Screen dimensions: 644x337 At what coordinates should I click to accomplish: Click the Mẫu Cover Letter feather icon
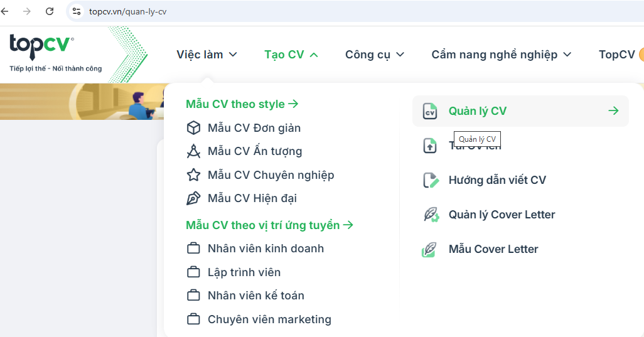(429, 249)
